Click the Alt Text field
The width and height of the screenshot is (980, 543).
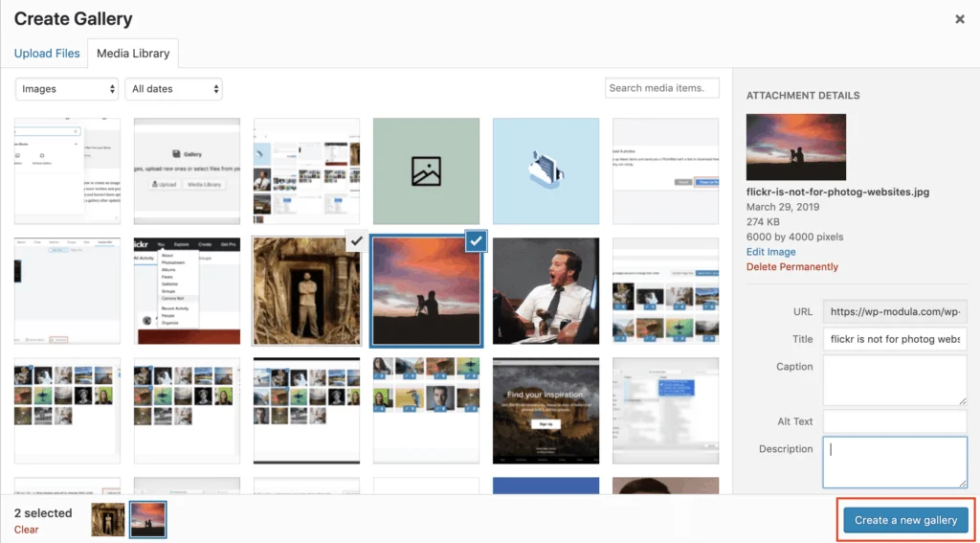tap(895, 421)
